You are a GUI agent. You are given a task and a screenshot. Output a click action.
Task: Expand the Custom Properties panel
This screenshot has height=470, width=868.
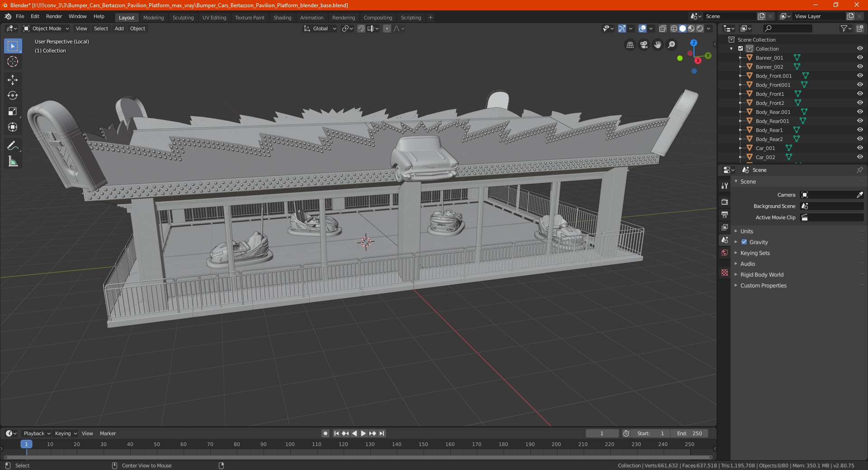763,285
